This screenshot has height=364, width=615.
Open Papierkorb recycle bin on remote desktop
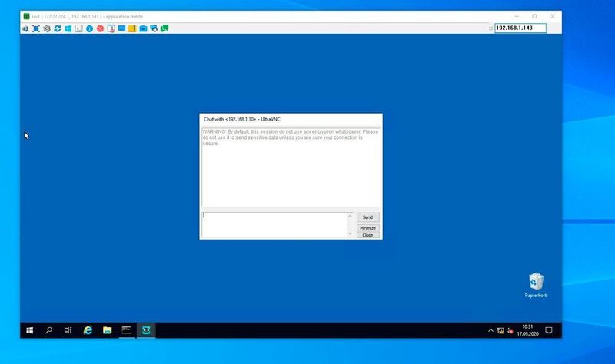[x=536, y=285]
